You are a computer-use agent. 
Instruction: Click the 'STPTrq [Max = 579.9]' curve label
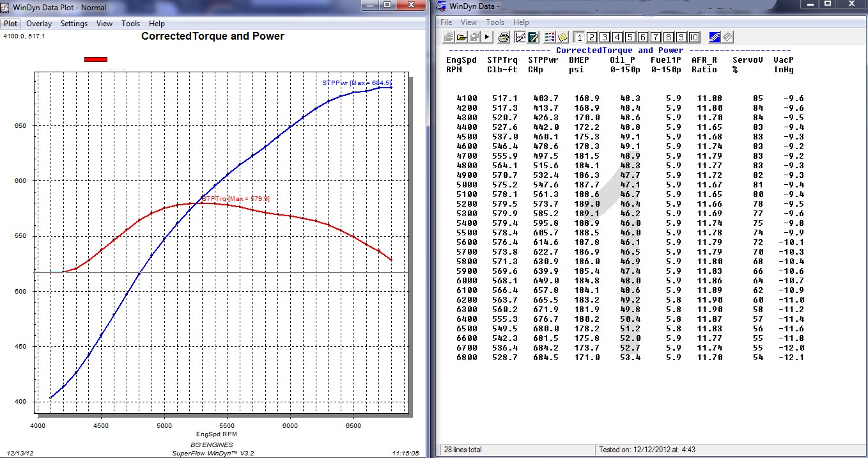click(x=235, y=199)
